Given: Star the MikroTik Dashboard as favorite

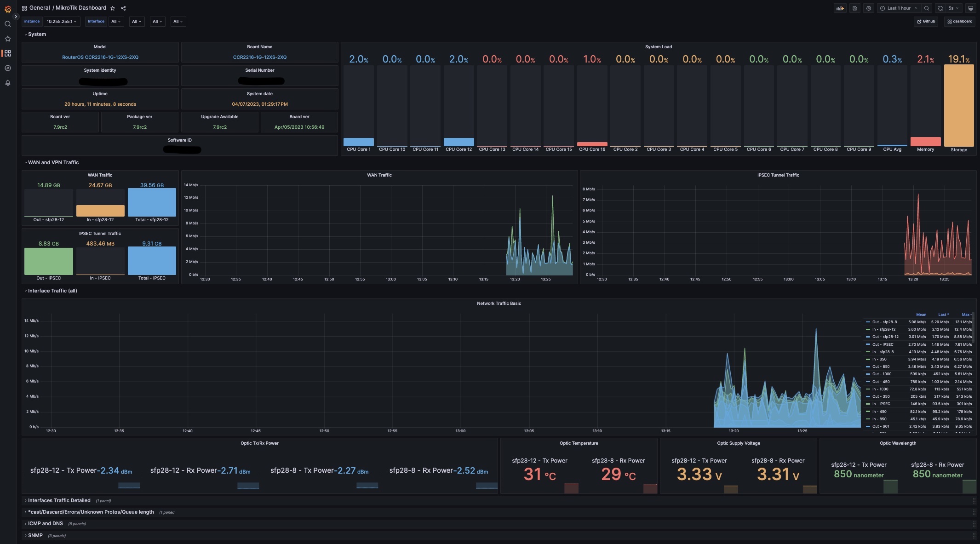Looking at the screenshot, I should [113, 8].
